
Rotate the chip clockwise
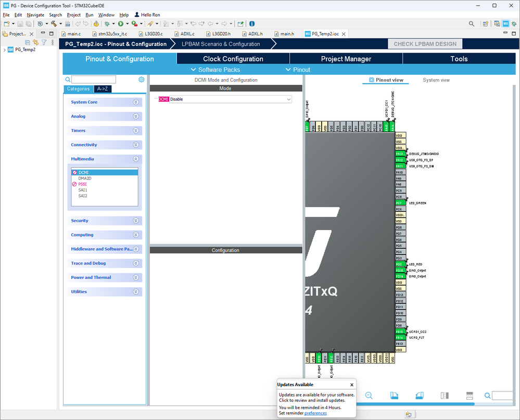pyautogui.click(x=394, y=396)
